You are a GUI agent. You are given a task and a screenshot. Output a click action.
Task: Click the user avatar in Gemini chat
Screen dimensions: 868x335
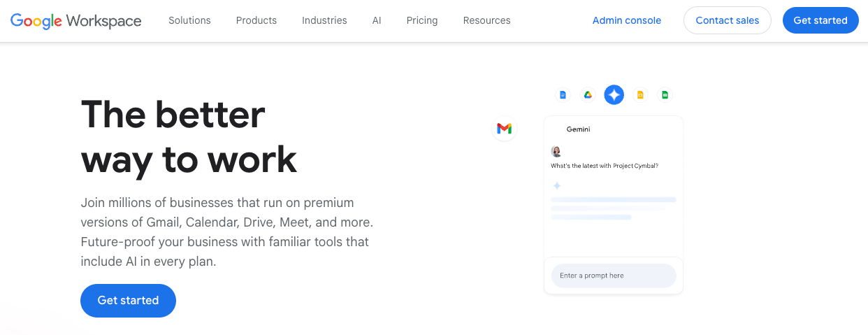pyautogui.click(x=556, y=151)
